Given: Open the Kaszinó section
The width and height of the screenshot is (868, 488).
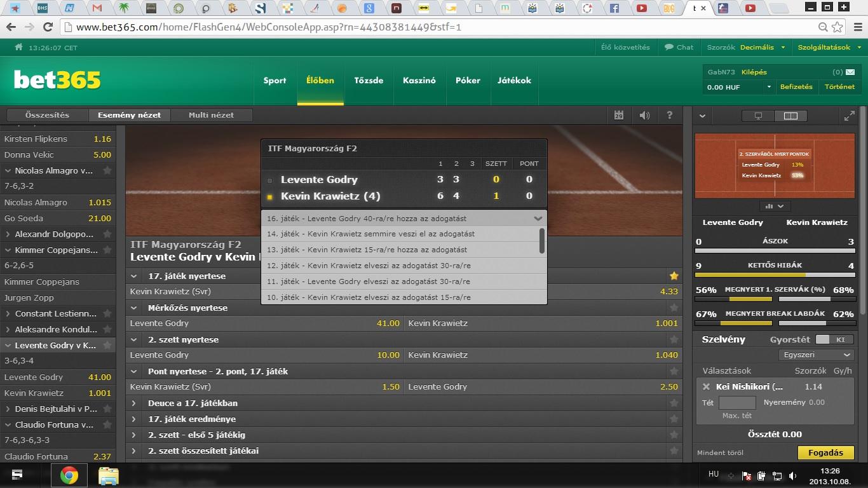Looking at the screenshot, I should [x=419, y=81].
